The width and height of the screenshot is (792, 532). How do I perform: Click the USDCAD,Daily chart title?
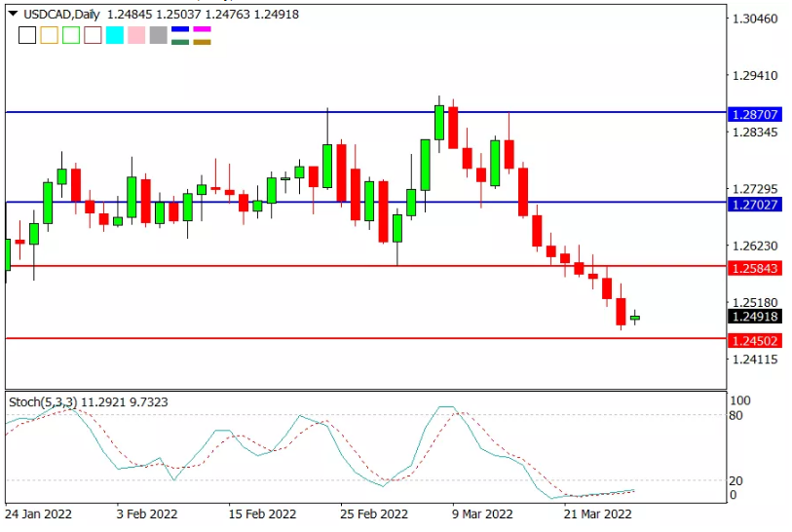(61, 15)
